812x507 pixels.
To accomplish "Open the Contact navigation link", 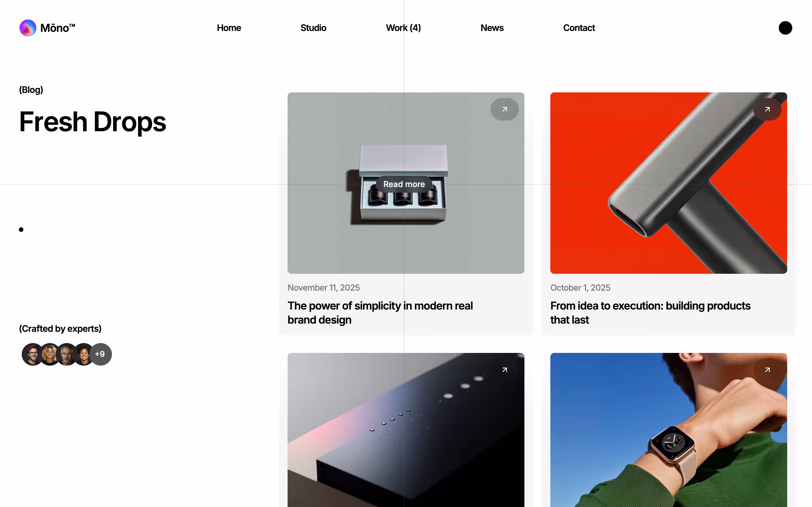I will [579, 28].
